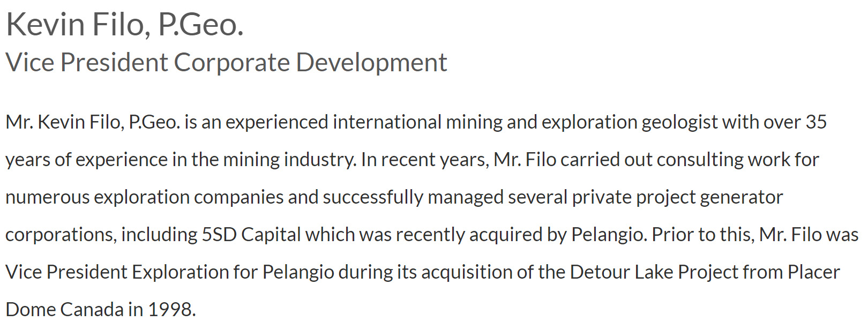Click the "Vice President Corporate Development" subtitle
Image resolution: width=868 pixels, height=329 pixels.
(x=226, y=63)
